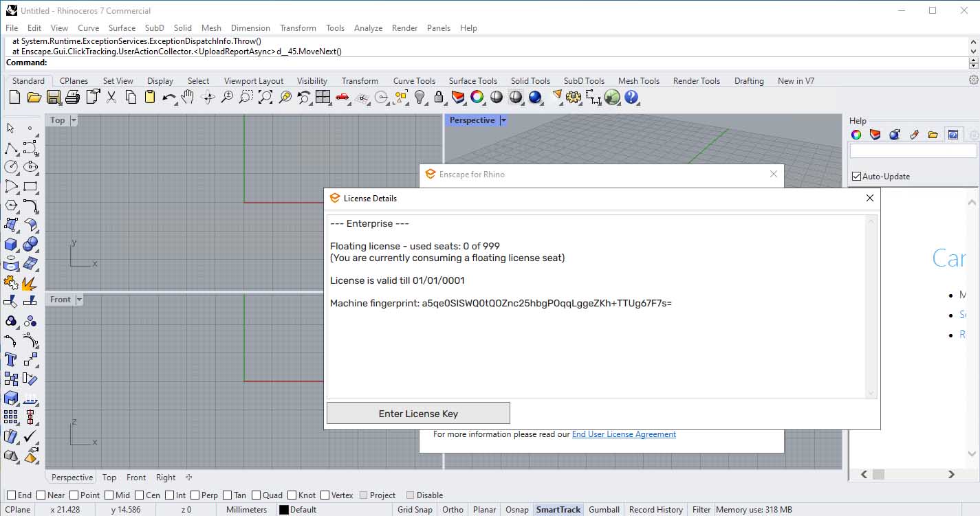Click the black Default layer swatch
The width and height of the screenshot is (980, 516).
click(x=283, y=510)
